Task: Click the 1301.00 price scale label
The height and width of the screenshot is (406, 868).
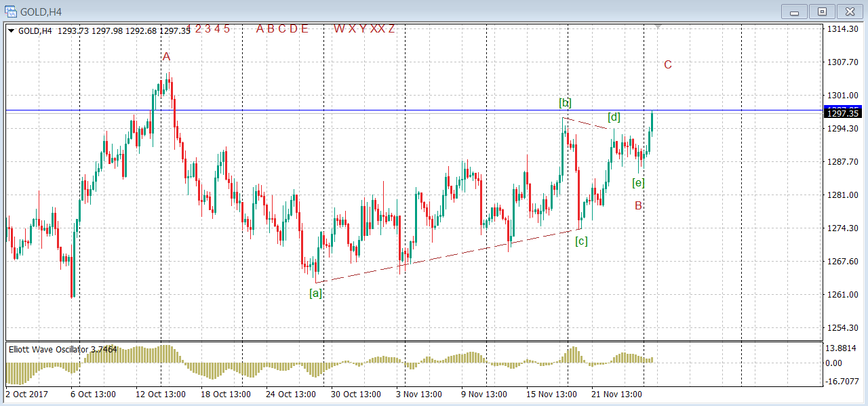Action: (843, 96)
